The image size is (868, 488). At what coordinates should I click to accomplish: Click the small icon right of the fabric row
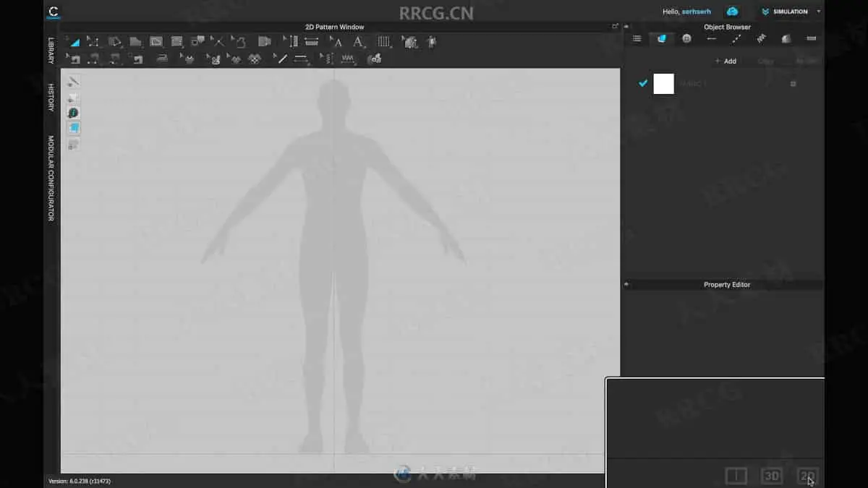pyautogui.click(x=793, y=84)
